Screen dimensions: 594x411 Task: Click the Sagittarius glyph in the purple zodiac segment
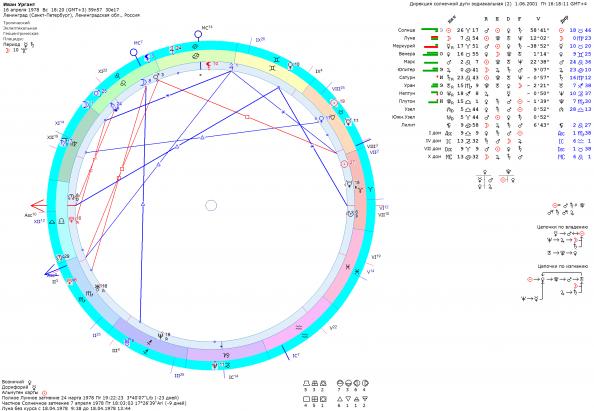coord(149,342)
